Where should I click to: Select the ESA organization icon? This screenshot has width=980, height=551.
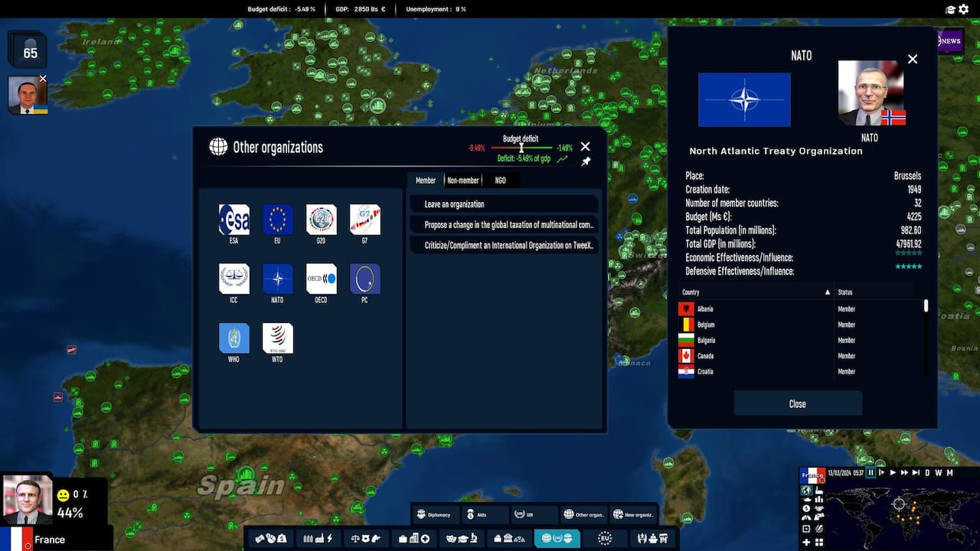point(234,220)
